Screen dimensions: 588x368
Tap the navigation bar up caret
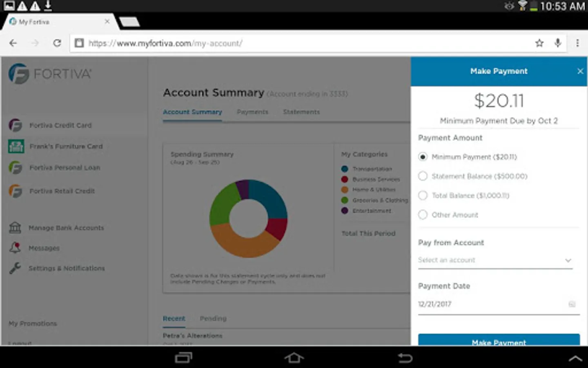(575, 359)
